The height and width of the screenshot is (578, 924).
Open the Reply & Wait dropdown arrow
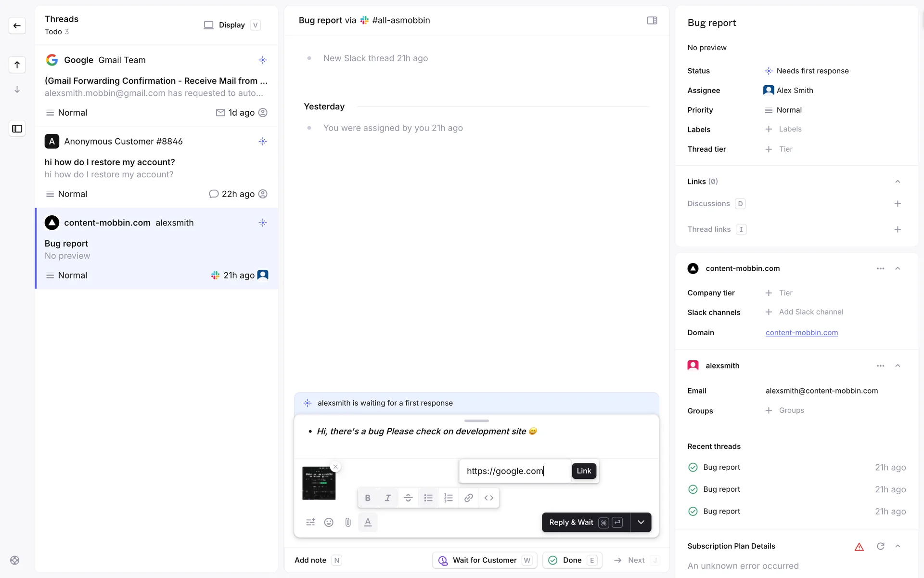tap(641, 522)
